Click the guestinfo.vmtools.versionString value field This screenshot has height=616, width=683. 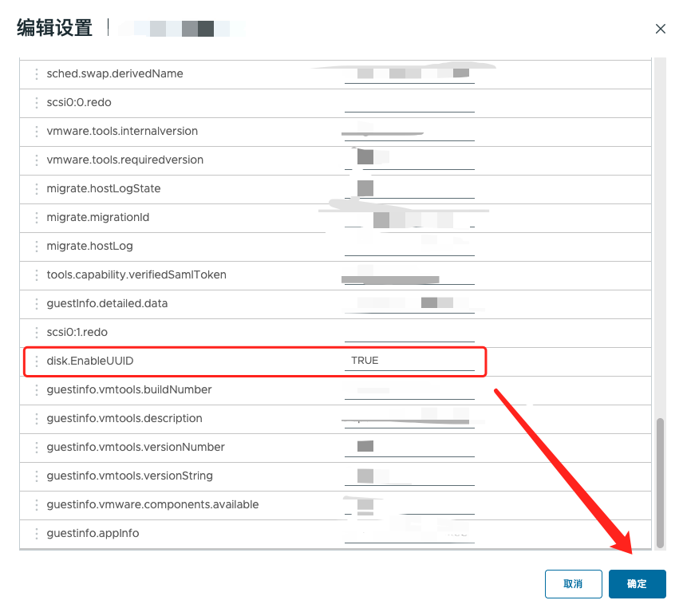(x=409, y=476)
